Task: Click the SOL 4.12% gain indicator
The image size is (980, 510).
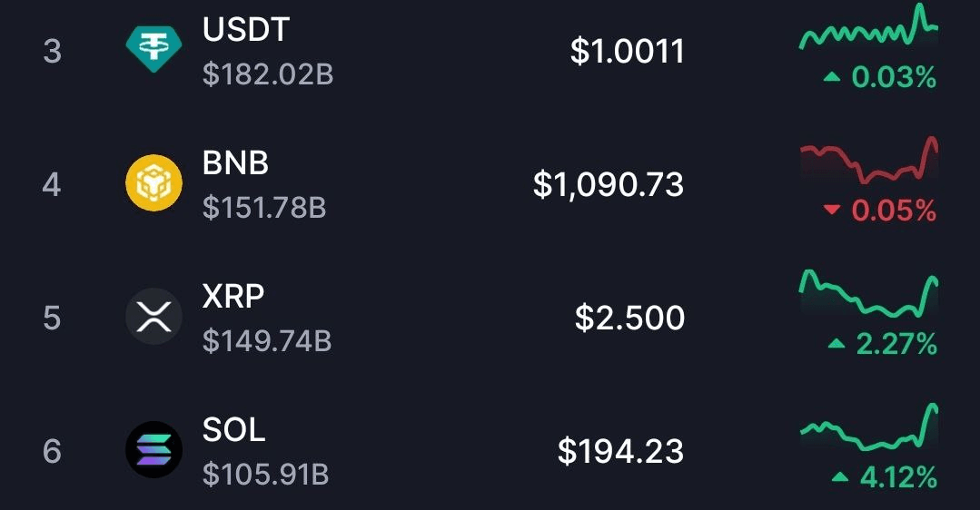Action: click(883, 477)
